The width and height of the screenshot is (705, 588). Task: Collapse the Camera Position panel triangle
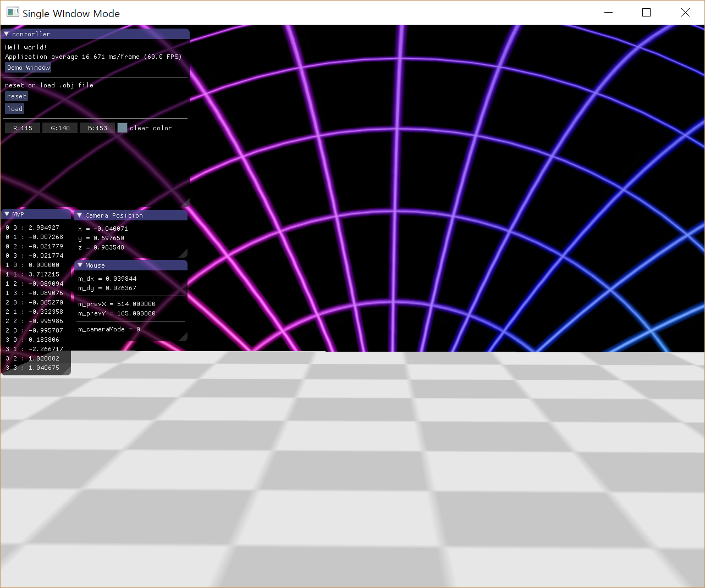point(80,215)
